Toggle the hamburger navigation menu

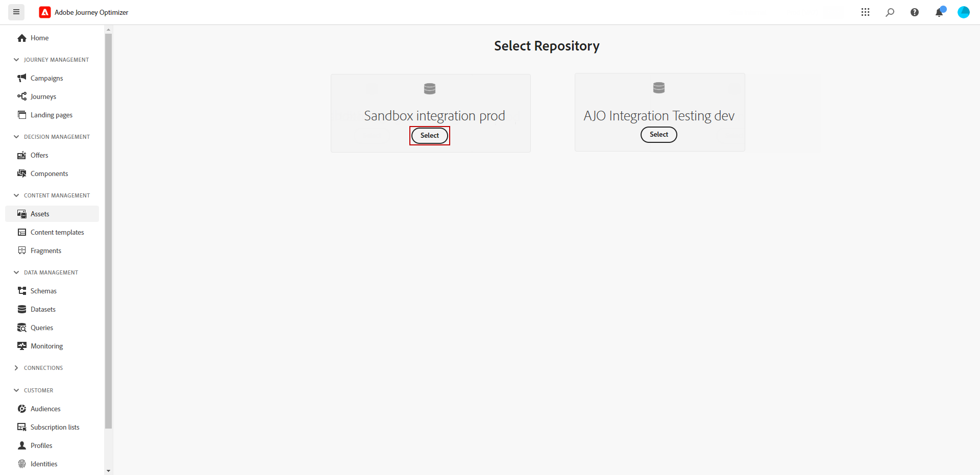(16, 12)
